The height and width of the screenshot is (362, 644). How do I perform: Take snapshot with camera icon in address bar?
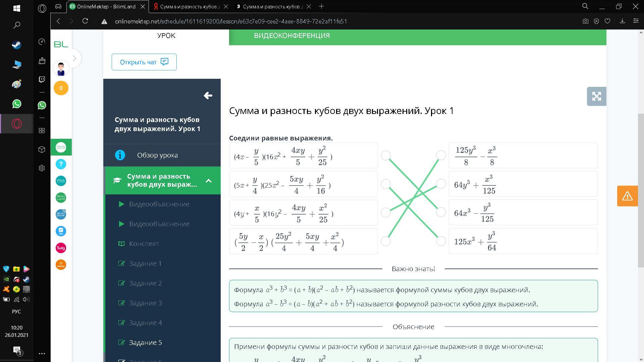pyautogui.click(x=586, y=21)
